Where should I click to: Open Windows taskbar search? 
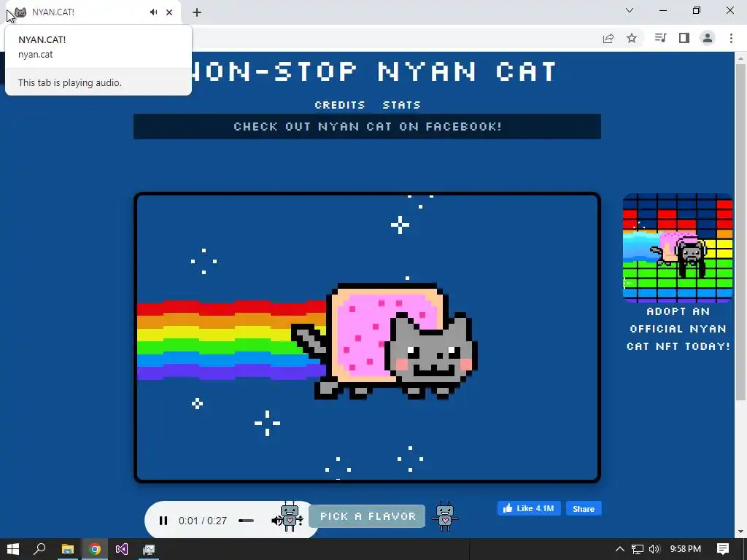point(40,549)
